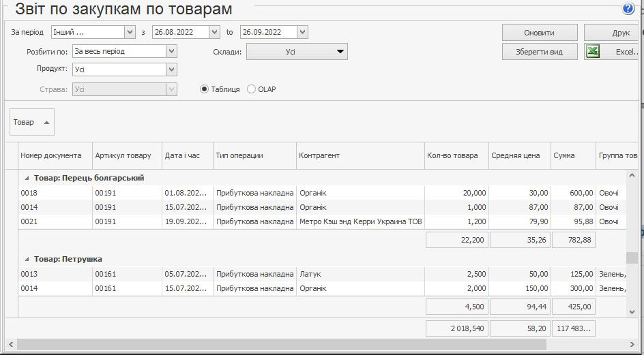Click the Excel export icon

coord(593,52)
